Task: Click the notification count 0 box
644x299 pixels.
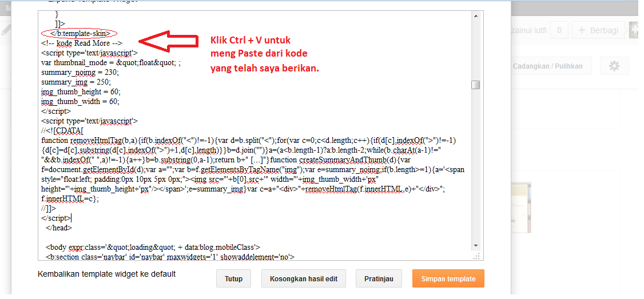Action: point(559,30)
